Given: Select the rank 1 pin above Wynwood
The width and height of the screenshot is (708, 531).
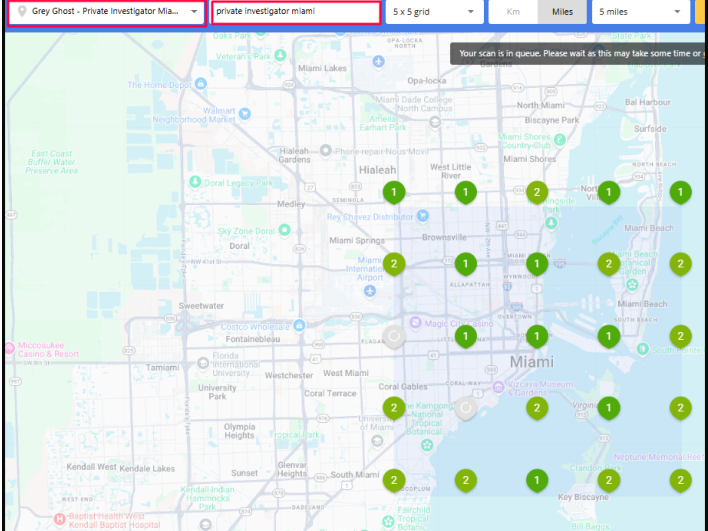Looking at the screenshot, I should [x=537, y=264].
